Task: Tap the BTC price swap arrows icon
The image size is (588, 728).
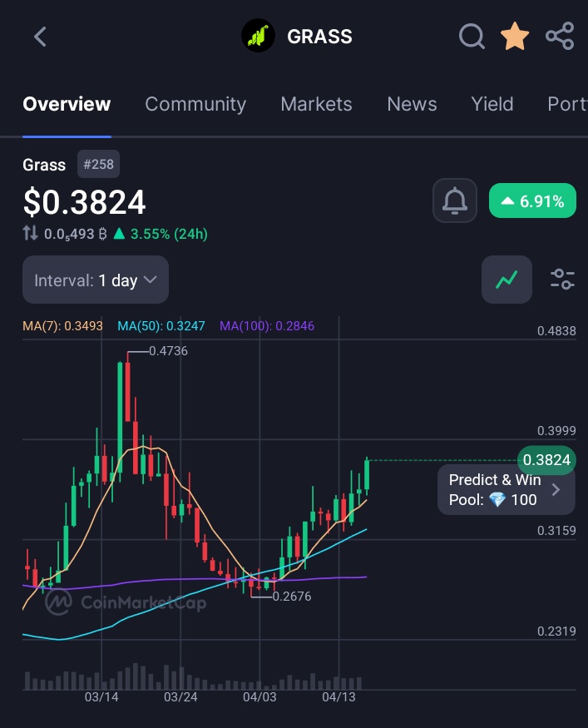Action: coord(30,233)
